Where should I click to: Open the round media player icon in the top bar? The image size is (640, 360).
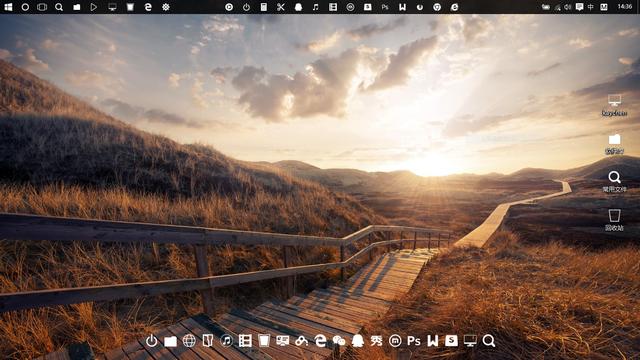[x=229, y=7]
